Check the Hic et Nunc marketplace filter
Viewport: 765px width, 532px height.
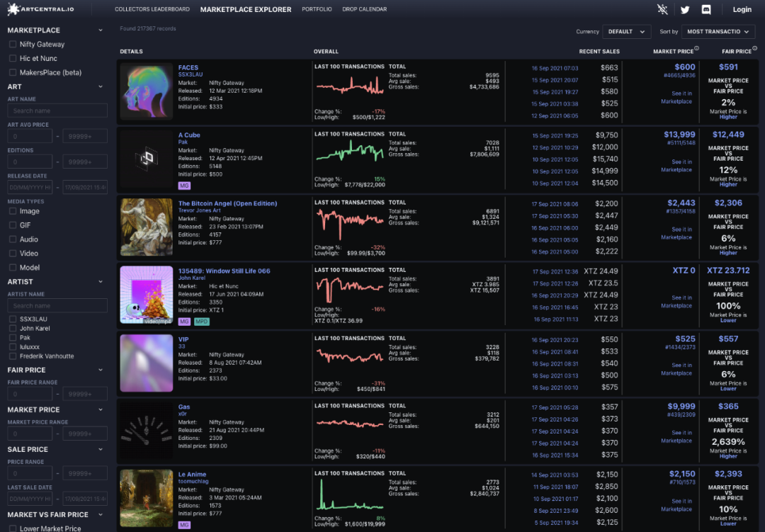(x=13, y=58)
